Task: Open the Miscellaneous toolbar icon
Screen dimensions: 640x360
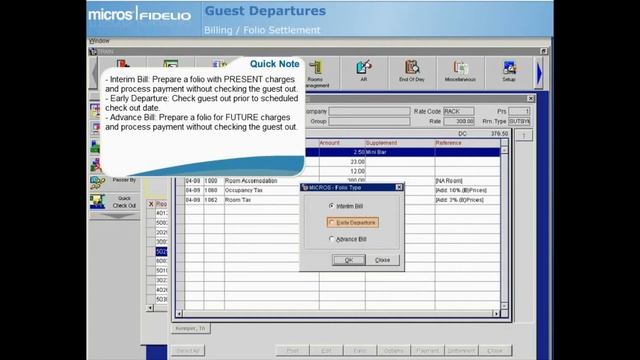Action: (460, 72)
